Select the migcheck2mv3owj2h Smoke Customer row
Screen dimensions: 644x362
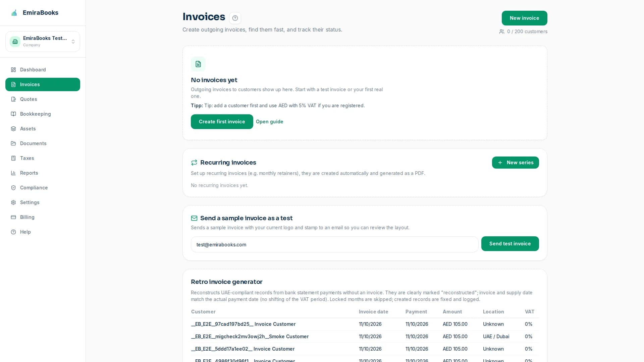[365, 337]
